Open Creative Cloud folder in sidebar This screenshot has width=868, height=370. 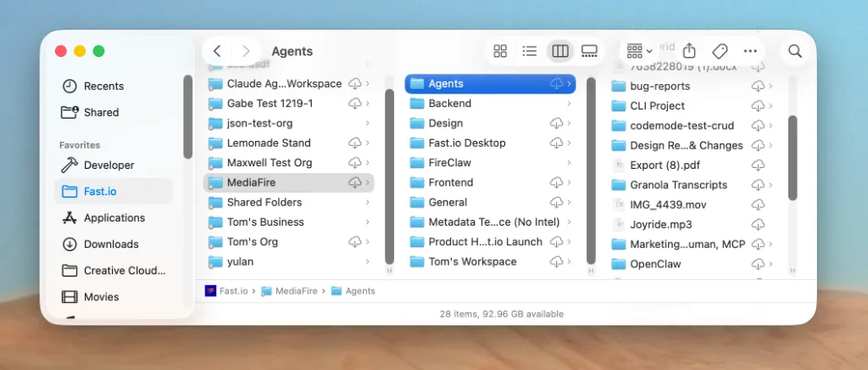[x=114, y=271]
